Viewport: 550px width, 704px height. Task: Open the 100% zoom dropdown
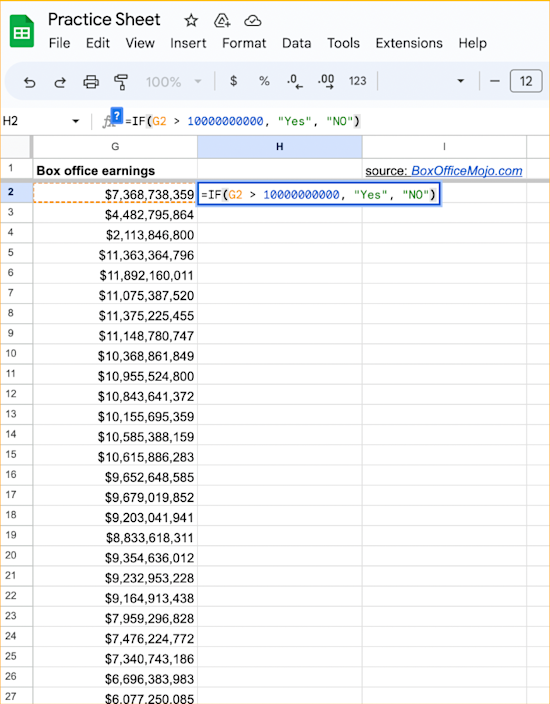[173, 82]
